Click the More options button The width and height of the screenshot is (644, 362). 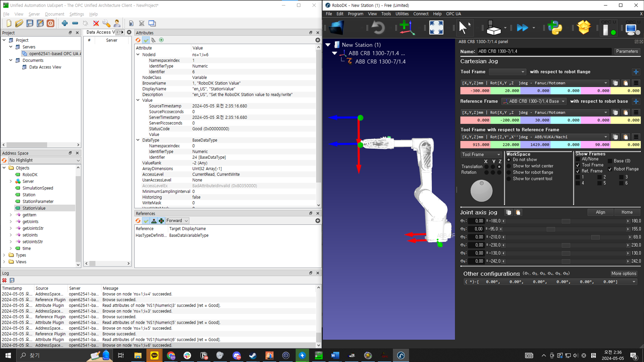coord(623,274)
